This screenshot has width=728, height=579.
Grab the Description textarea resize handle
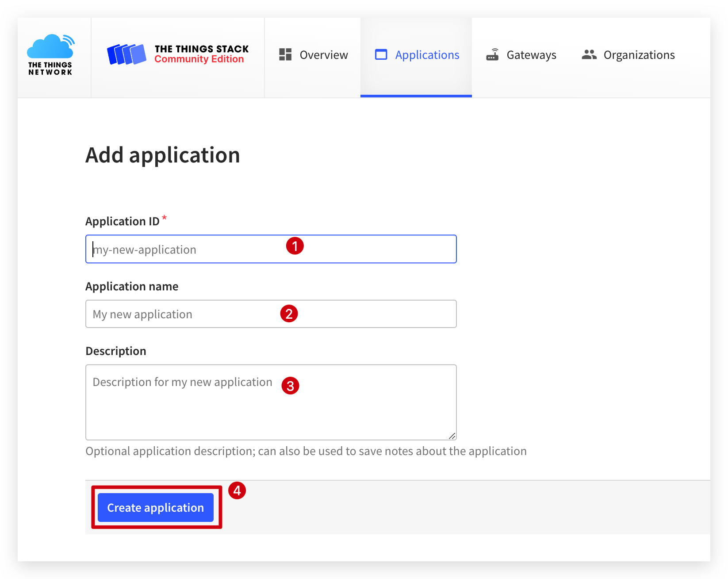pos(452,436)
